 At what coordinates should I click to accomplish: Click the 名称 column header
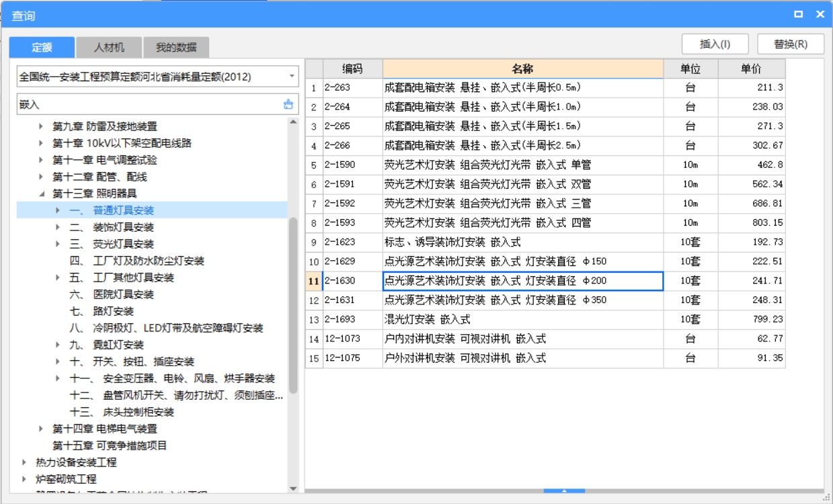(523, 69)
